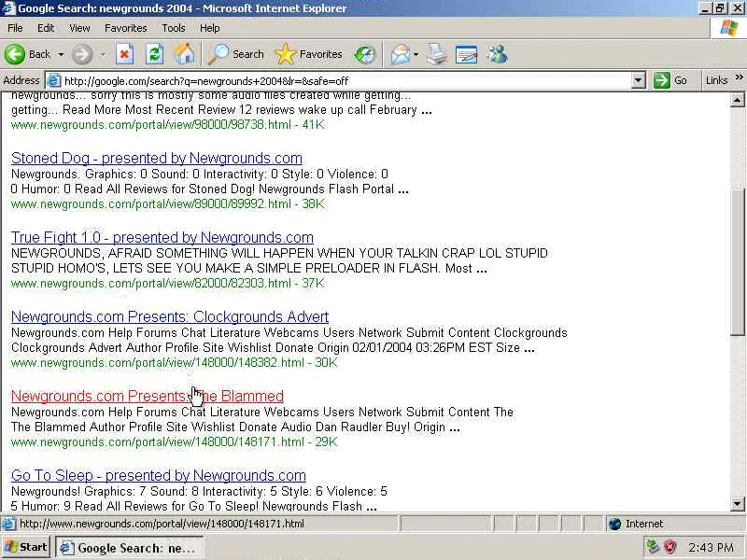
Task: Open the Forward button history dropdown
Action: [103, 54]
